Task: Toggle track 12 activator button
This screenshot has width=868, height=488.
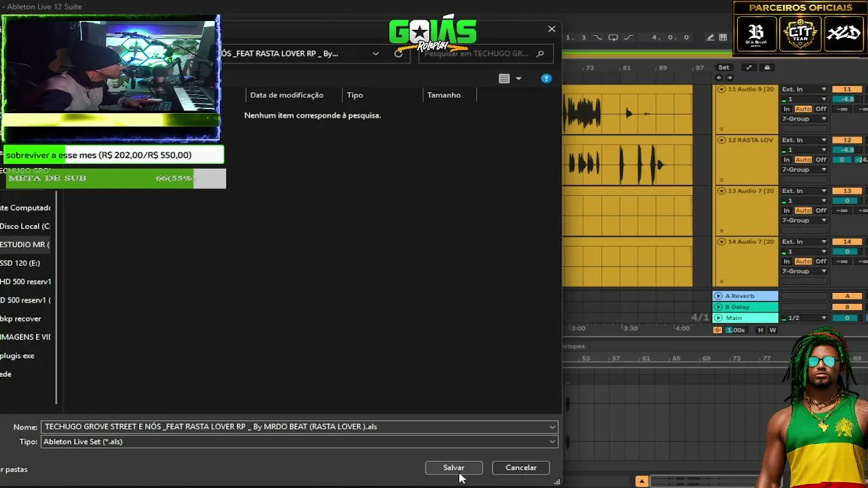Action: 847,140
